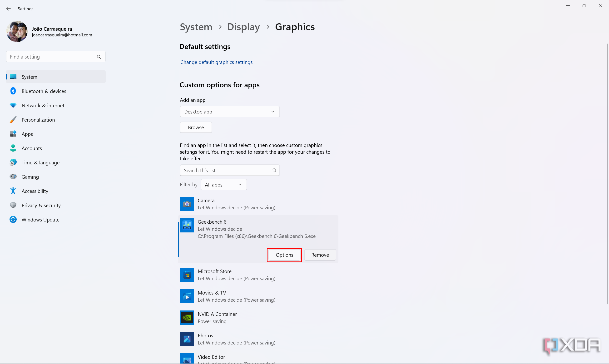Go to Privacy & security section
Image resolution: width=609 pixels, height=364 pixels.
[x=41, y=205]
